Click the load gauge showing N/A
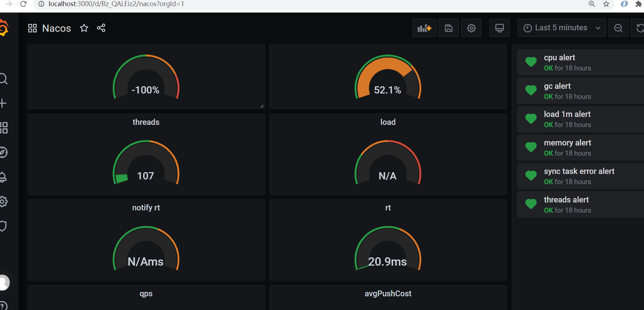This screenshot has width=644, height=310. click(388, 162)
